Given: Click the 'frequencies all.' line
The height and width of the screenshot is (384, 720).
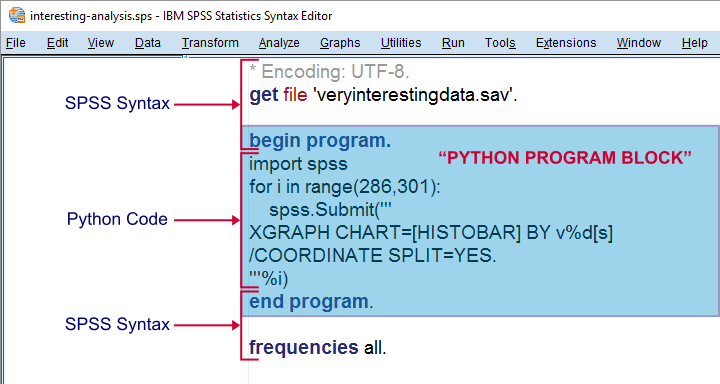Looking at the screenshot, I should (317, 348).
